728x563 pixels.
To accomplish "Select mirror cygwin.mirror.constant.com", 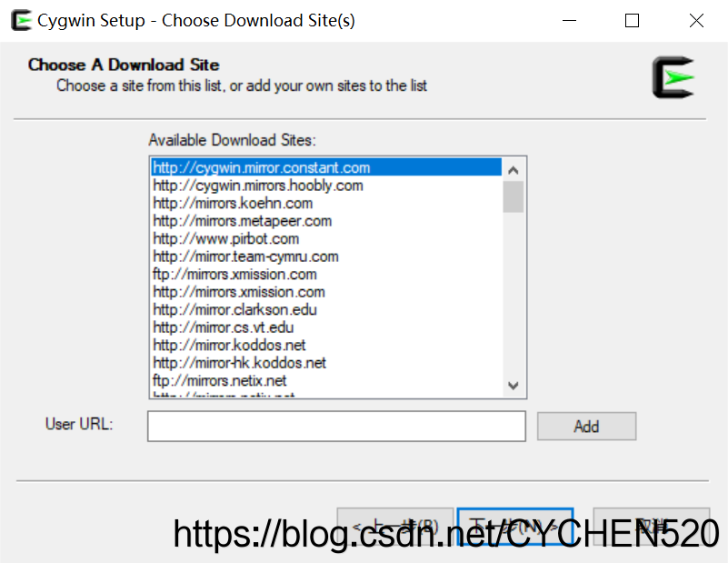I will pyautogui.click(x=326, y=167).
